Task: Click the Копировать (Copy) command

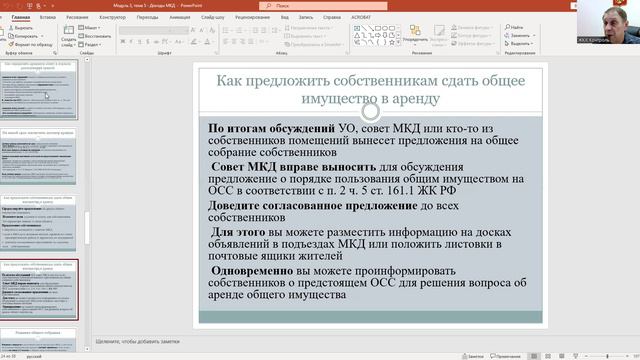Action: click(24, 36)
